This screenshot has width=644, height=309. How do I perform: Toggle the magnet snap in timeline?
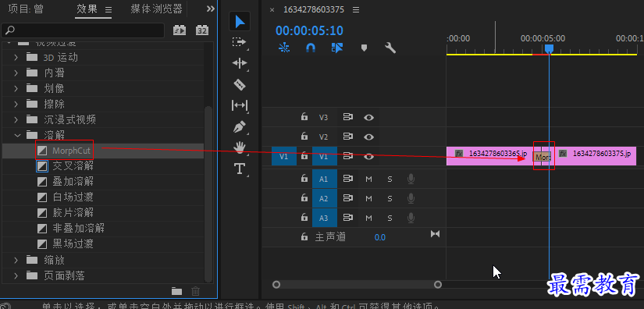311,48
